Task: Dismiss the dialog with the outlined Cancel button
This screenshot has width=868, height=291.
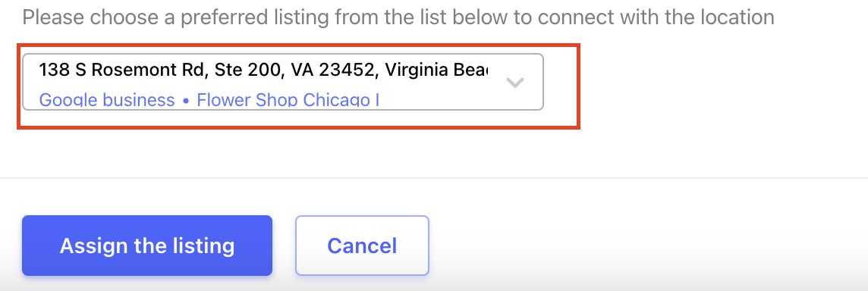Action: [362, 245]
